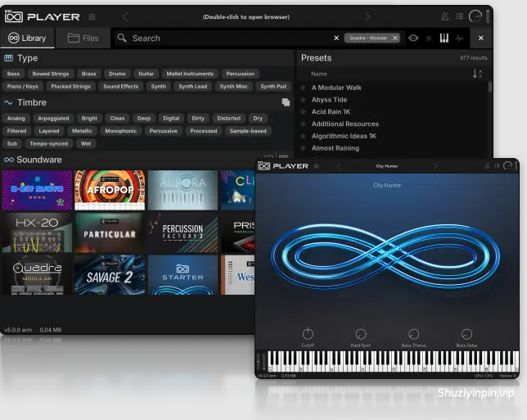527x420 pixels.
Task: Toggle the eye visibility icon in search bar
Action: click(x=413, y=38)
